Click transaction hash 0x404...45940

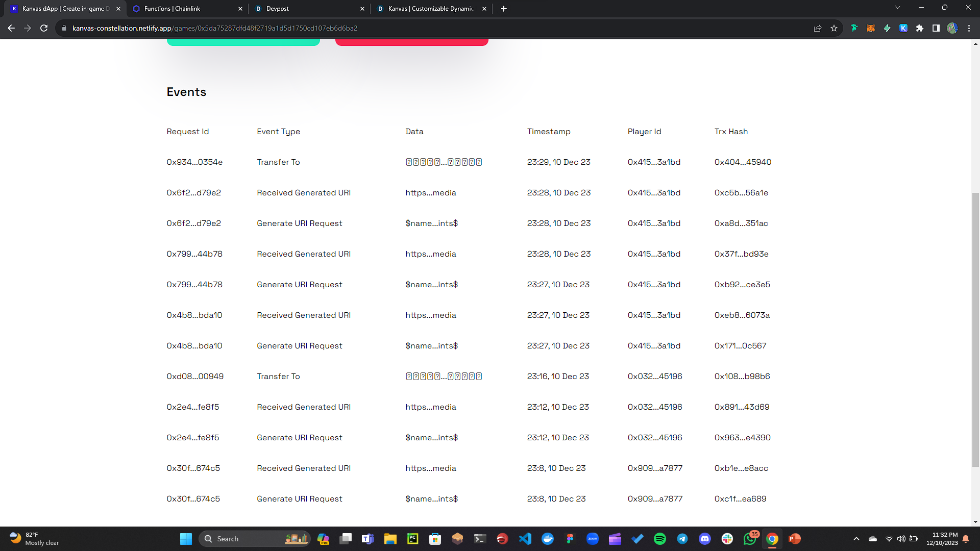[743, 162]
